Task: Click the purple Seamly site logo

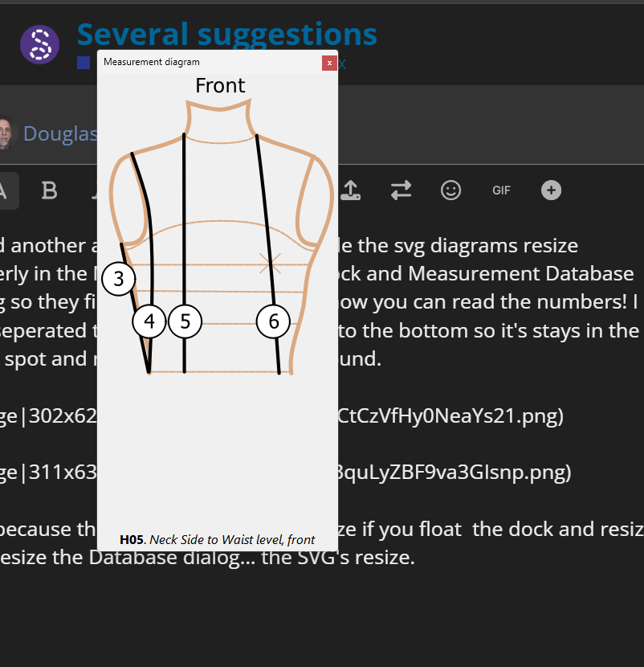Action: (x=39, y=45)
